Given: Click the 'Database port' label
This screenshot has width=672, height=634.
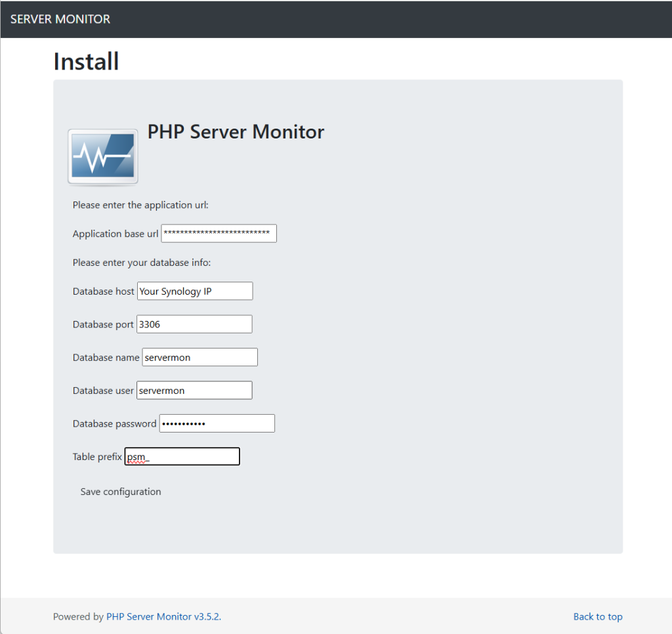Looking at the screenshot, I should pos(103,324).
